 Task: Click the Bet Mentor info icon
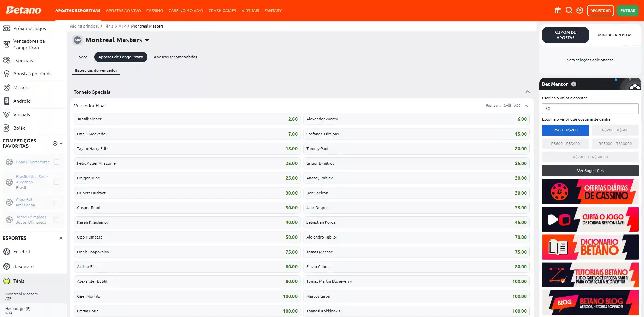[x=574, y=84]
